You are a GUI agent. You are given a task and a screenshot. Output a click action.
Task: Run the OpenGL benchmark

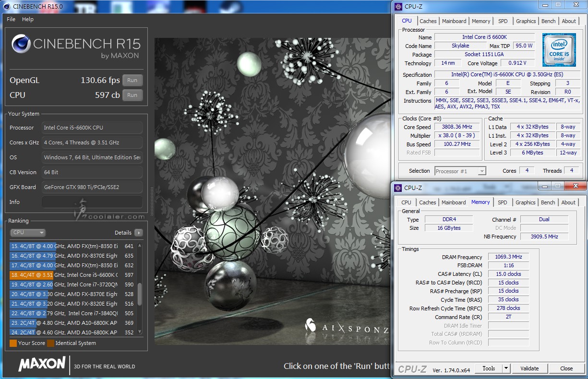132,80
